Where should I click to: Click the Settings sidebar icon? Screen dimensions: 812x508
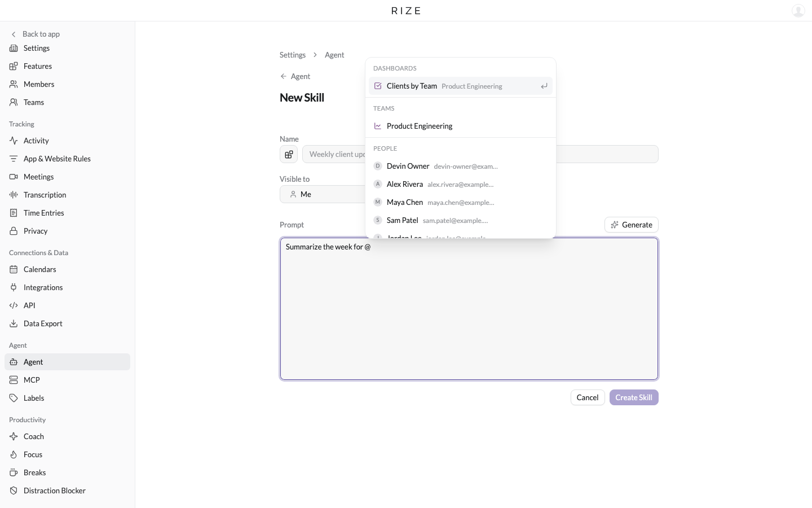tap(14, 48)
